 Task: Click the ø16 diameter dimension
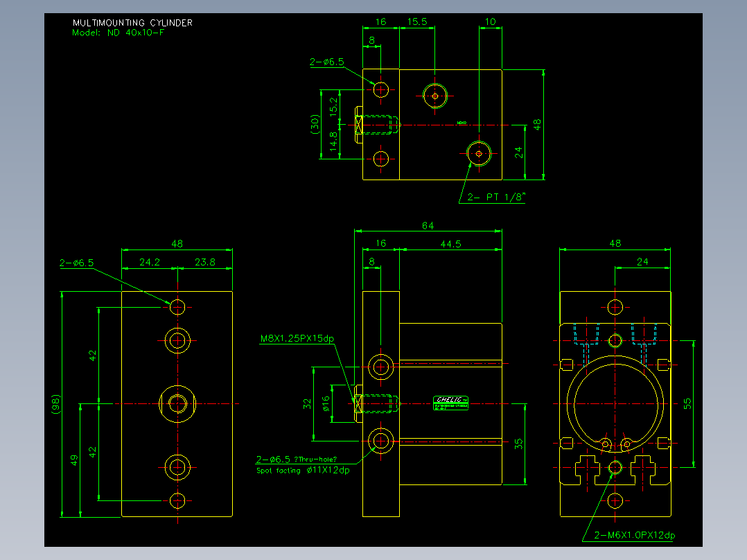tap(326, 403)
